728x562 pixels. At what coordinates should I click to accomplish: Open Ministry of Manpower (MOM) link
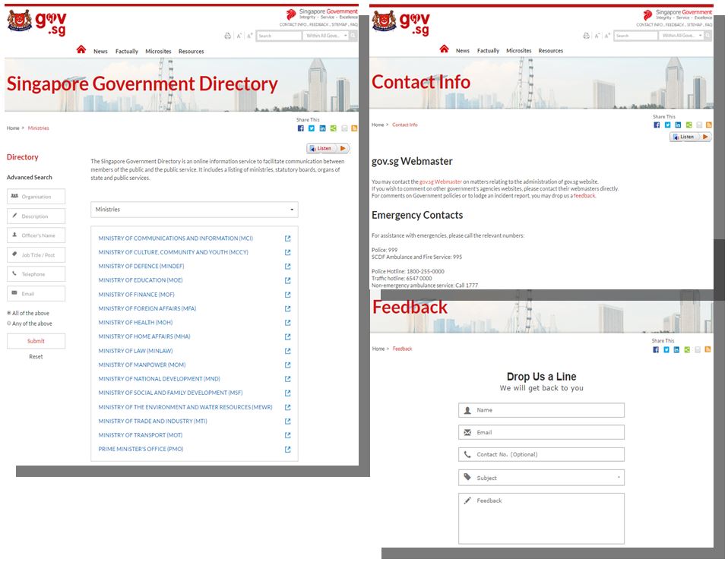tap(141, 365)
